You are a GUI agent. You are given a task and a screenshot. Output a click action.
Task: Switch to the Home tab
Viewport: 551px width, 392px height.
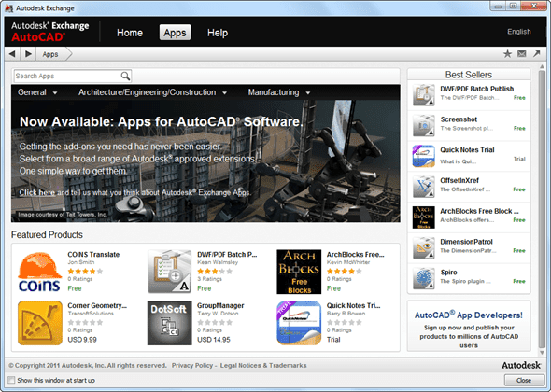(x=130, y=33)
